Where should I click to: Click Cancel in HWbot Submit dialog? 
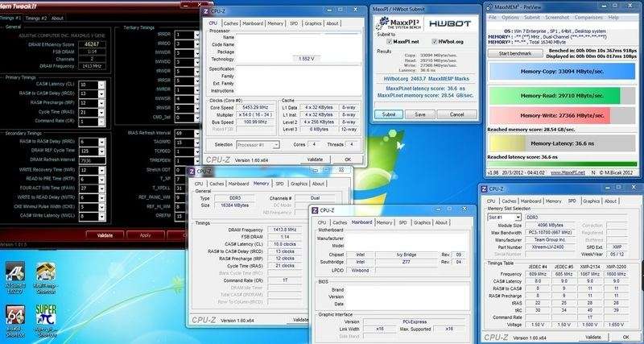click(456, 114)
